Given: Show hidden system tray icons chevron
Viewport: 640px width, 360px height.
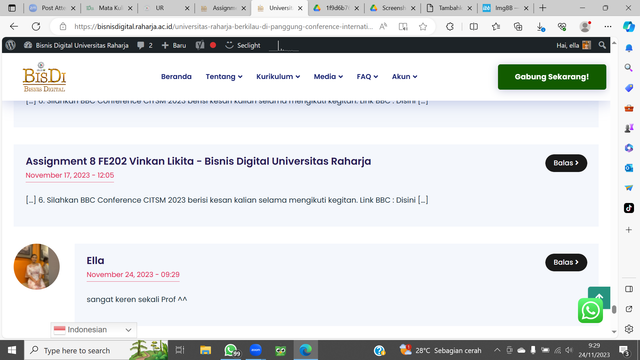Looking at the screenshot, I should pos(497,350).
